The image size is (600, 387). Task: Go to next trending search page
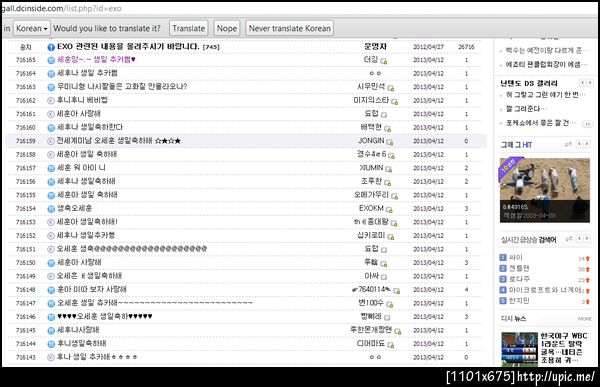tap(587, 239)
